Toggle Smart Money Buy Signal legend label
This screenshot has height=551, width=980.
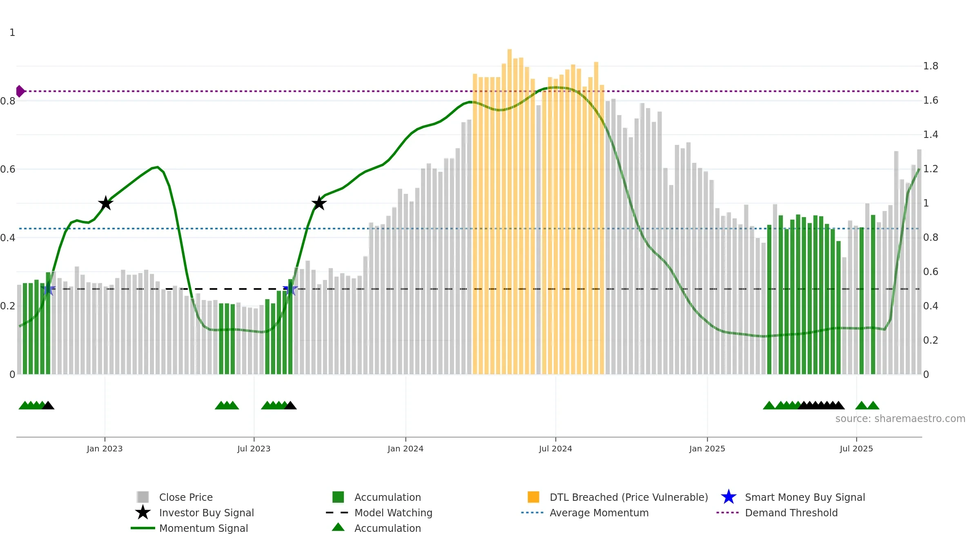click(805, 497)
